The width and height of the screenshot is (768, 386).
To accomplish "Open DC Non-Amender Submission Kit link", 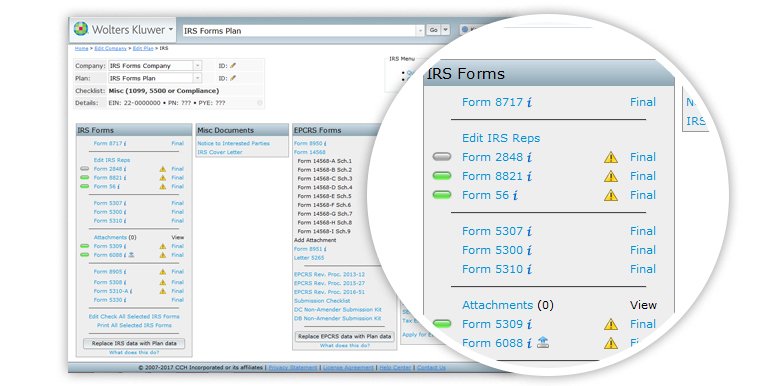I will click(337, 310).
